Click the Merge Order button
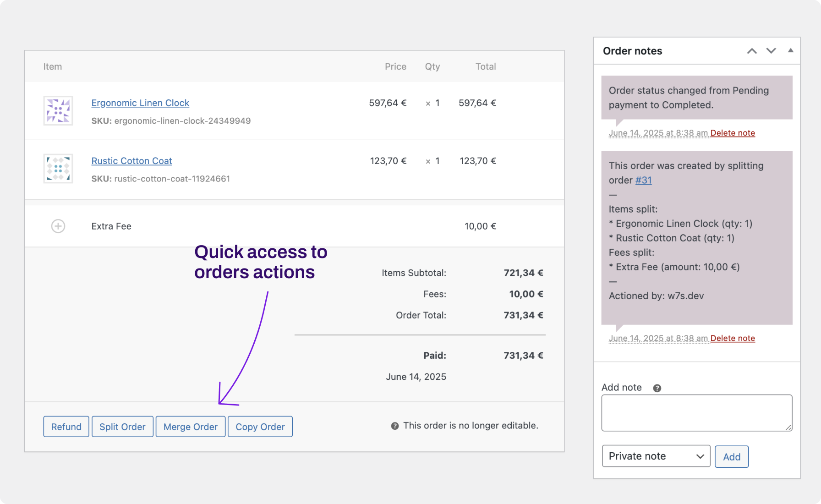821x504 pixels. [x=191, y=426]
